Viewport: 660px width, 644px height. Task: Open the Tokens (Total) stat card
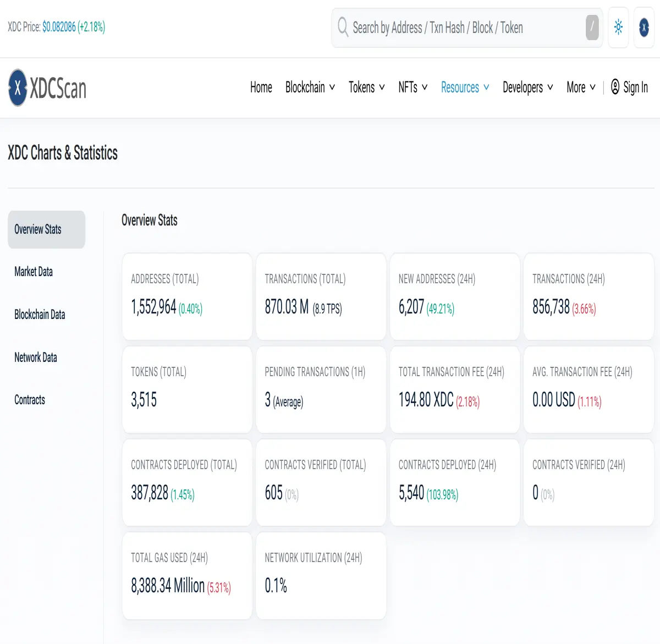[x=187, y=389]
